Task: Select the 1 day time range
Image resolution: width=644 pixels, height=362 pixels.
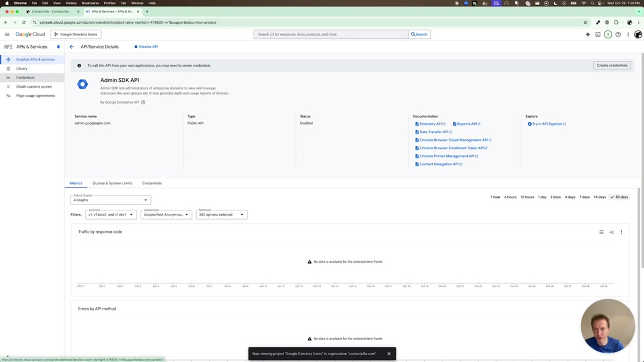Action: point(542,197)
